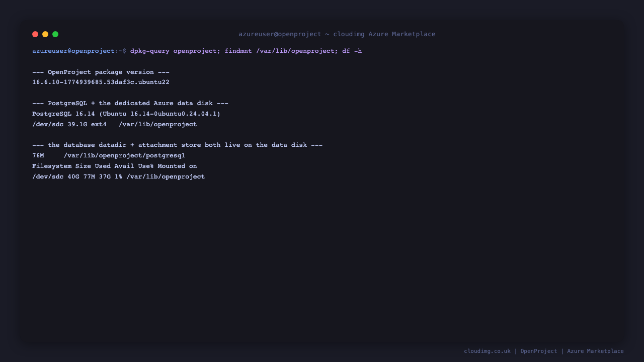The image size is (644, 362).
Task: Click the 'Filesystem Size Used Avail Use% Mounted on' header
Action: (115, 166)
